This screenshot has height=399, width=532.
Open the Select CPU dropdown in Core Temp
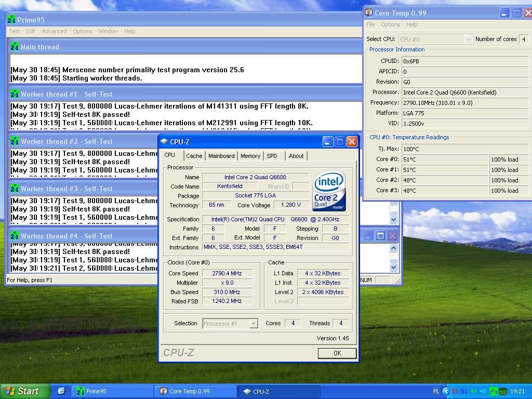(468, 39)
